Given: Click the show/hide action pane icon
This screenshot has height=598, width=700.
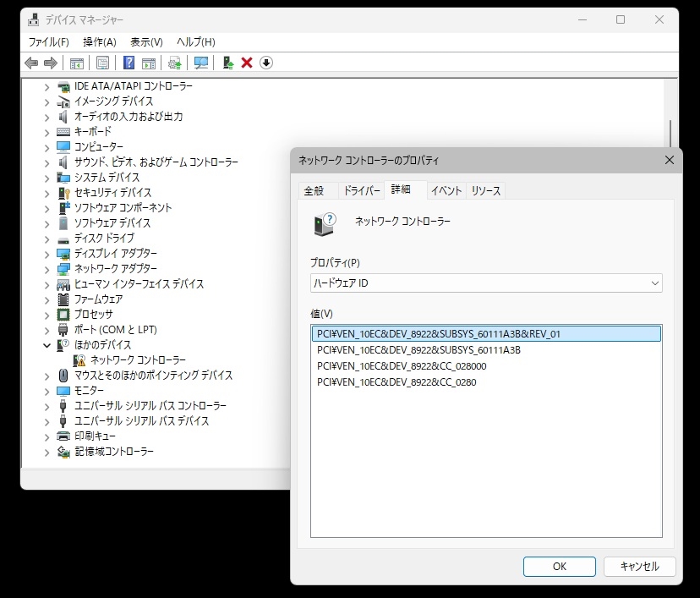Looking at the screenshot, I should 149,63.
